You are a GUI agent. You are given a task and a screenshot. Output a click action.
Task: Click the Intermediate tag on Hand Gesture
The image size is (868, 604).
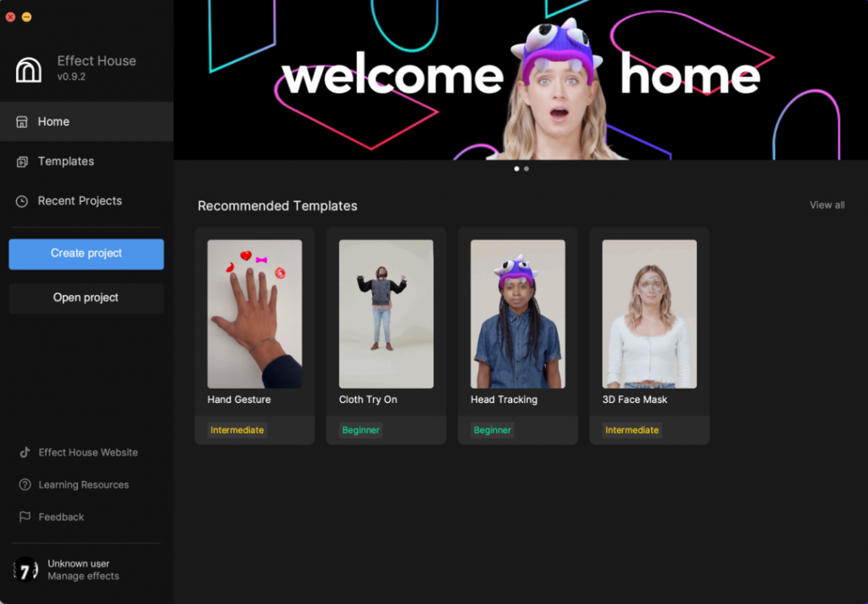pos(237,430)
